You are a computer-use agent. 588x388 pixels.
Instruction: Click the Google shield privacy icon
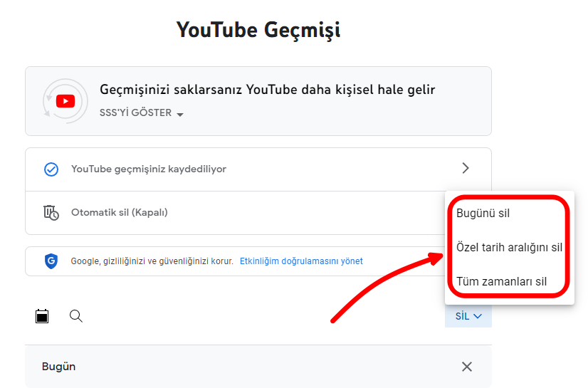pos(51,261)
